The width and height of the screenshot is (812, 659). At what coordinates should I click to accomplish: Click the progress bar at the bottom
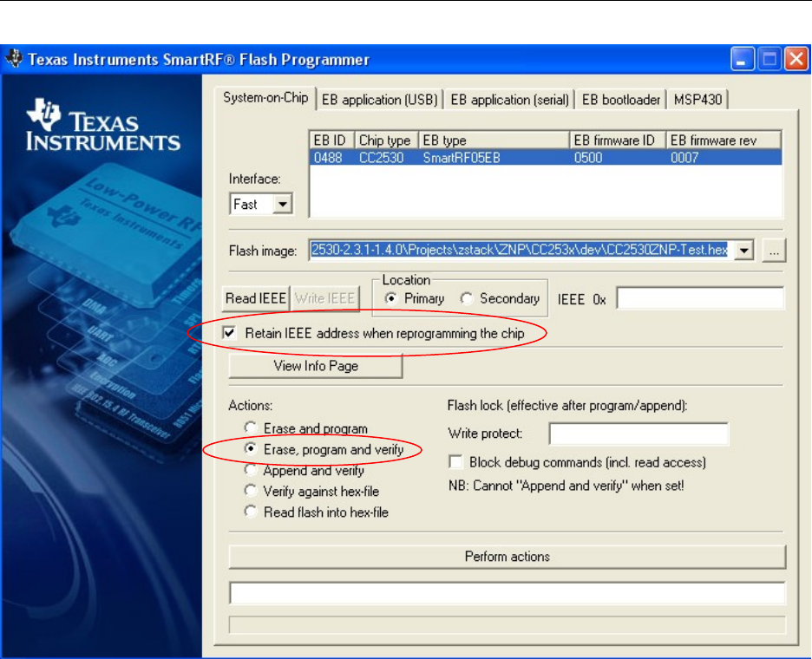pos(507,625)
